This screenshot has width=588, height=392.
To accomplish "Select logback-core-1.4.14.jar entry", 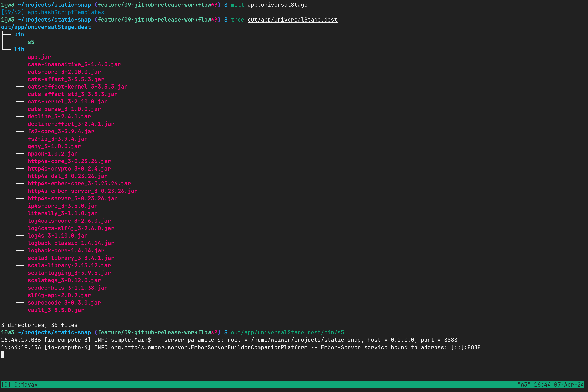I will (66, 250).
